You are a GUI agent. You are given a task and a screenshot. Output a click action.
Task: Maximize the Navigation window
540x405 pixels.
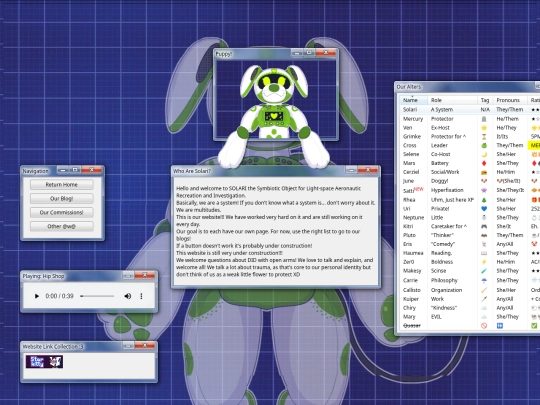[x=75, y=170]
